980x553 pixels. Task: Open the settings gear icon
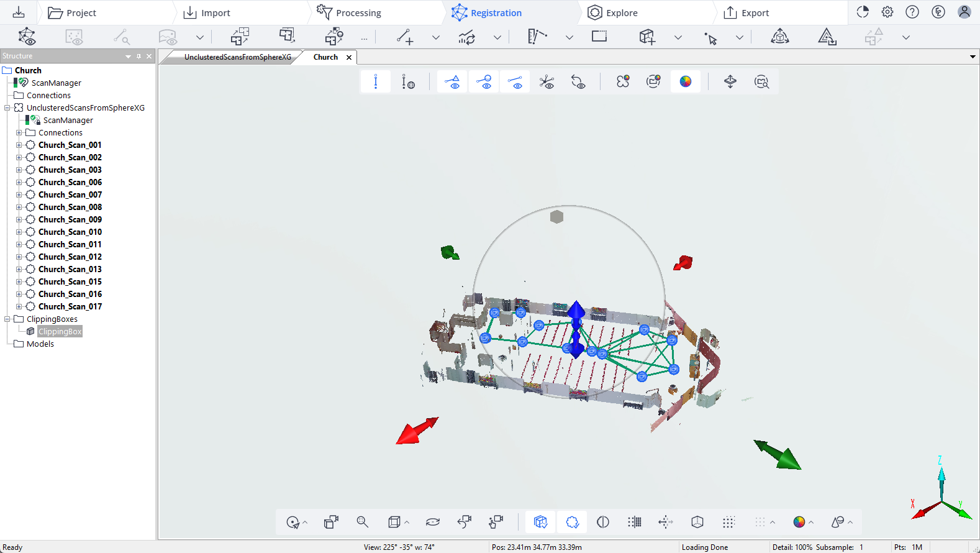coord(887,12)
